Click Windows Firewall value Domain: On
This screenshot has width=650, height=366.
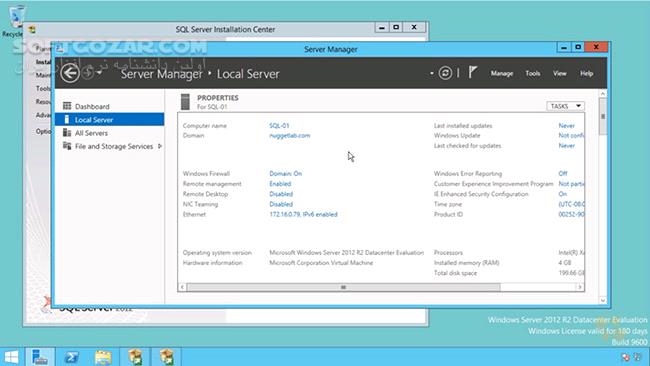pos(286,174)
